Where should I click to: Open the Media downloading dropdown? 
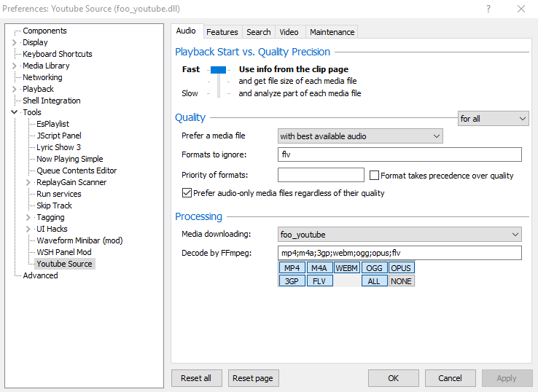tap(399, 235)
